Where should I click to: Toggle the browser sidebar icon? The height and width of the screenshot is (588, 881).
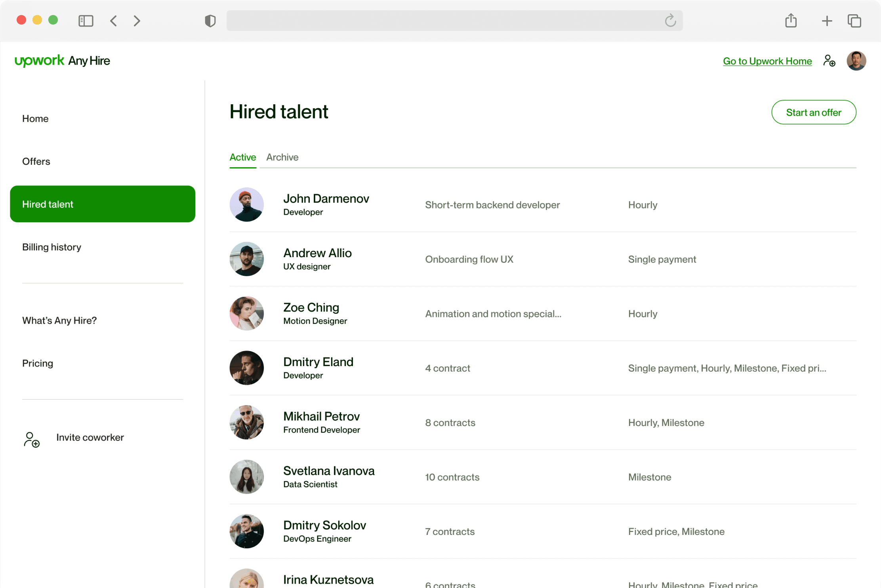(x=86, y=21)
